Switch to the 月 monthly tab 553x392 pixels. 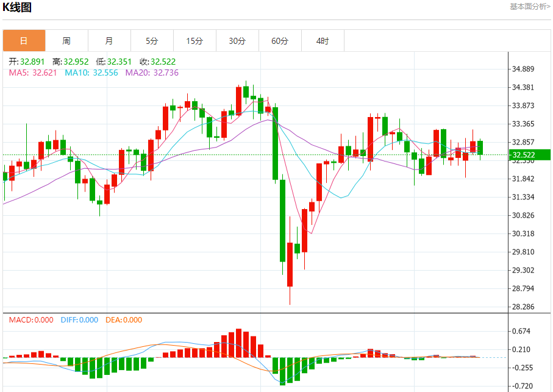point(109,41)
